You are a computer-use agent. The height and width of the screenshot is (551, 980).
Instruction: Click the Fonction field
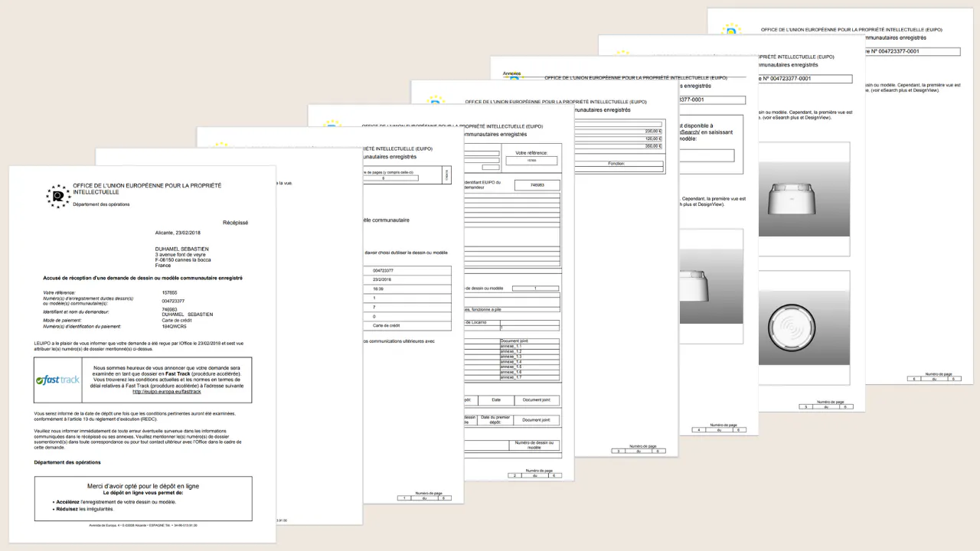click(x=616, y=164)
